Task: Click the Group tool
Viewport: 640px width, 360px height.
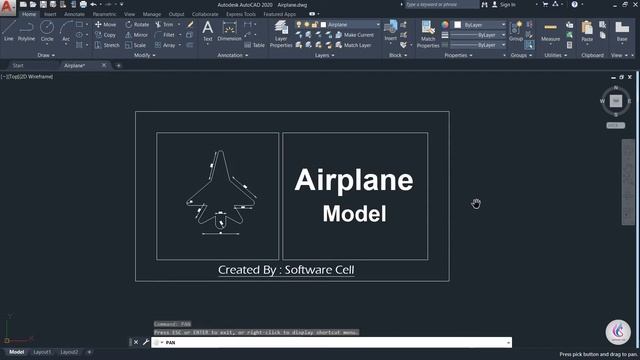Action: point(516,31)
